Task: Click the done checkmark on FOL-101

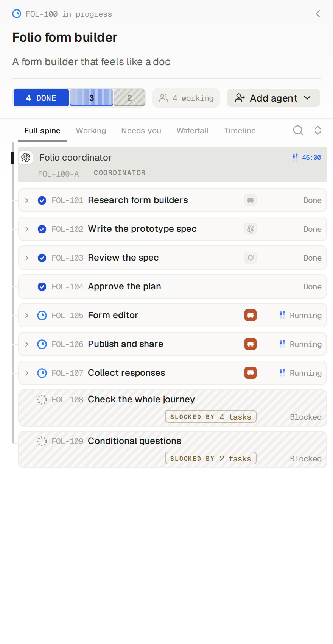Action: click(42, 200)
